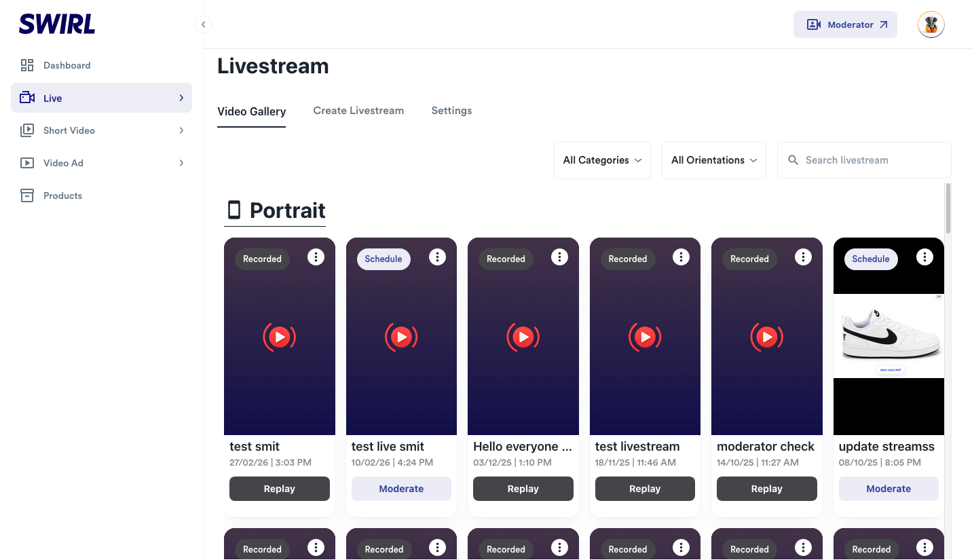The width and height of the screenshot is (972, 560).
Task: Go to Dashboard in the sidebar
Action: (x=102, y=65)
